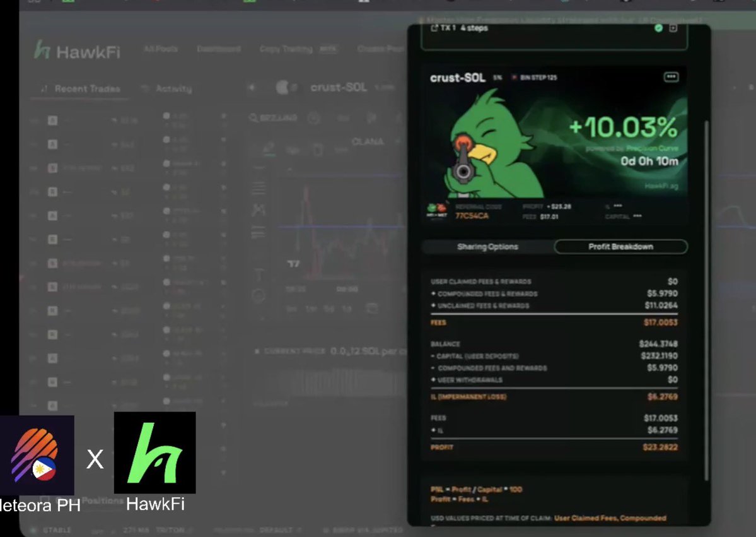Click the PnL = Profit / Capital formula
The width and height of the screenshot is (756, 537).
(476, 489)
